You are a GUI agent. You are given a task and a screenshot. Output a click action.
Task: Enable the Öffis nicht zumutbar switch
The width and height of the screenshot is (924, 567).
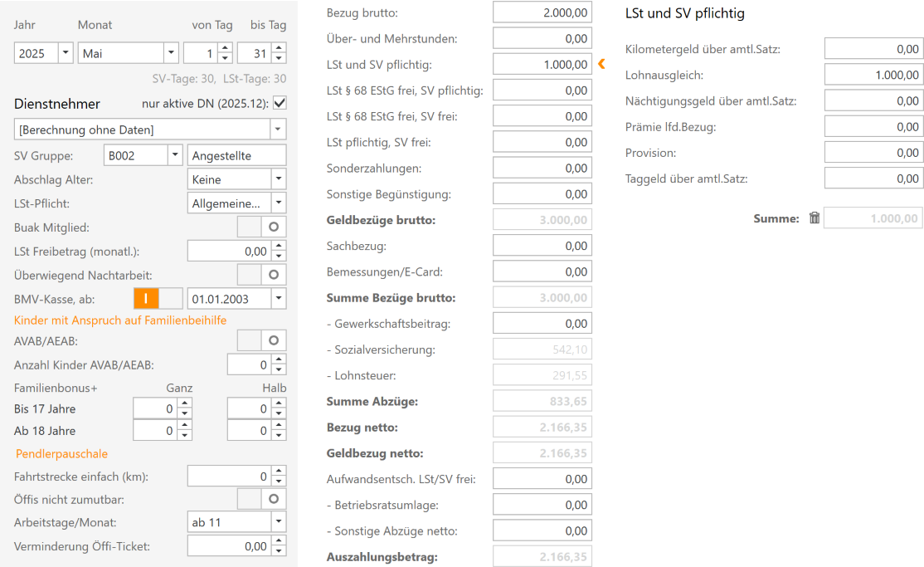tap(262, 498)
